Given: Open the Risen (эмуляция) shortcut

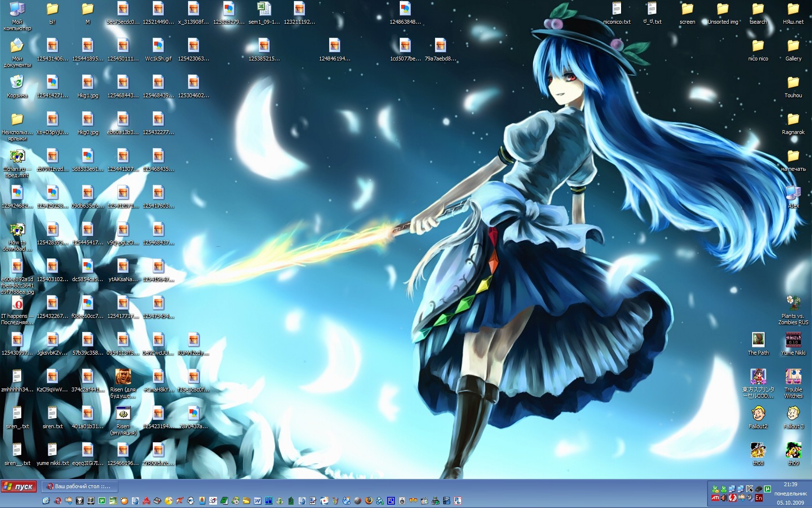Looking at the screenshot, I should click(123, 420).
